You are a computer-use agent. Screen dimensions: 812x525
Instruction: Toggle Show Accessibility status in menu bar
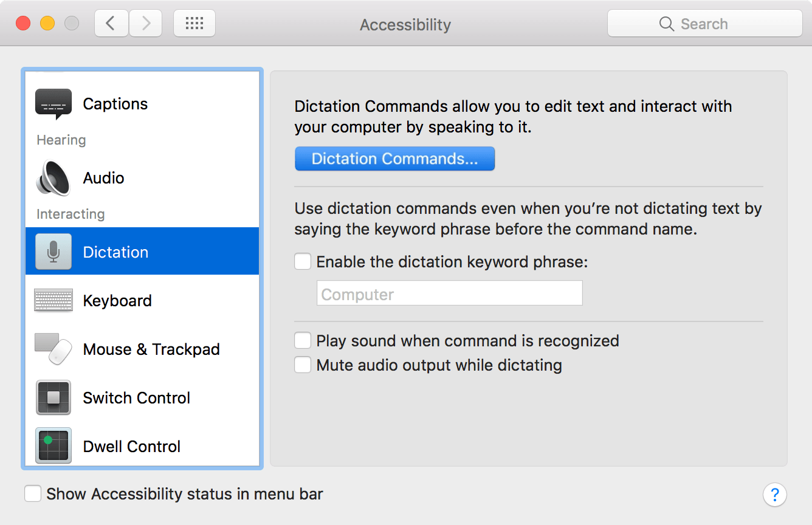(x=33, y=493)
